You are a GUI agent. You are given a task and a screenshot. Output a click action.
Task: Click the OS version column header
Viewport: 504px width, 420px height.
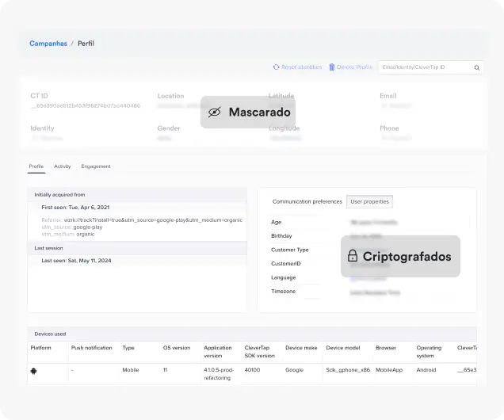177,348
